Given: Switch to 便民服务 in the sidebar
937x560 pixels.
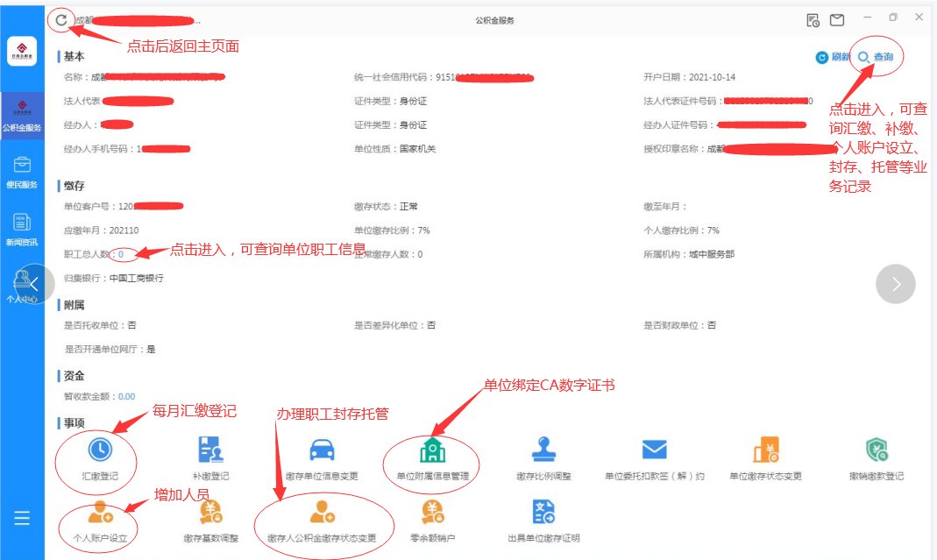Looking at the screenshot, I should pos(22,172).
